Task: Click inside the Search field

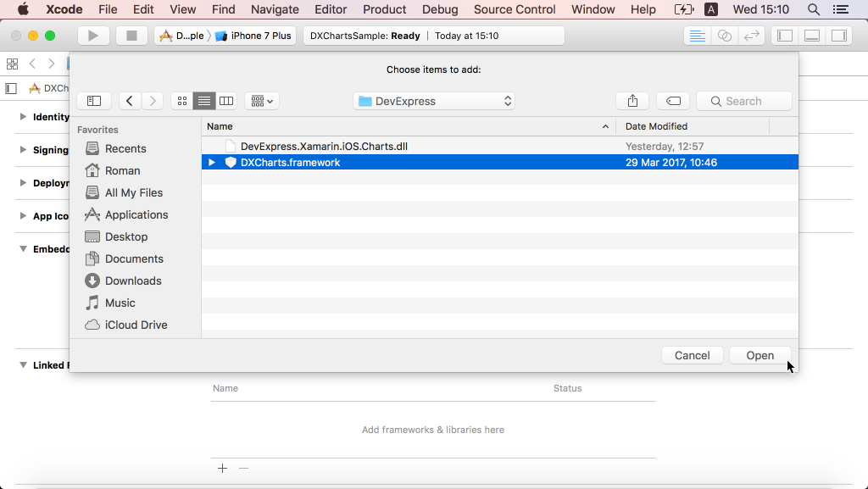Action: [743, 100]
